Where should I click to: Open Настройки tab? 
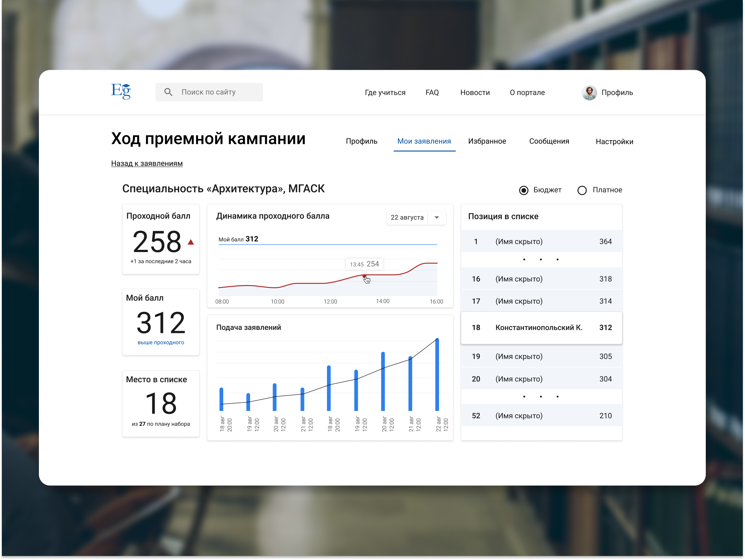pos(614,141)
